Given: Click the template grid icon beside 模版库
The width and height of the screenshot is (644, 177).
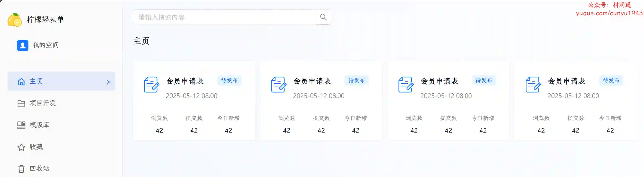Looking at the screenshot, I should (x=21, y=125).
